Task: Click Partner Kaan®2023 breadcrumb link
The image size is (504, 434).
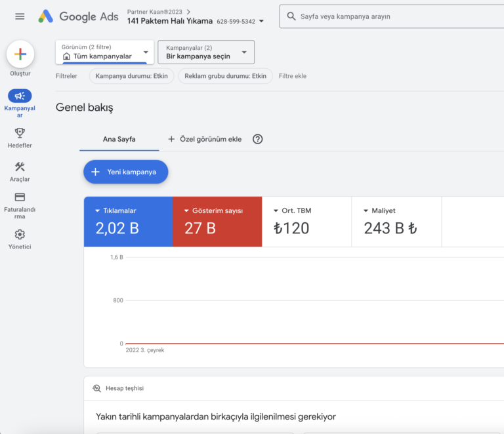Action: click(x=155, y=12)
